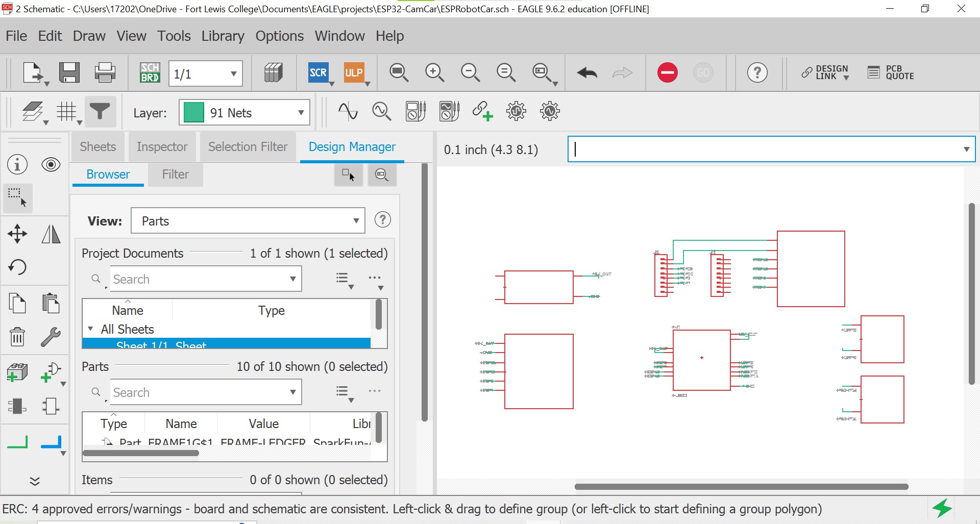Click the red Stop command icon

pyautogui.click(x=667, y=73)
